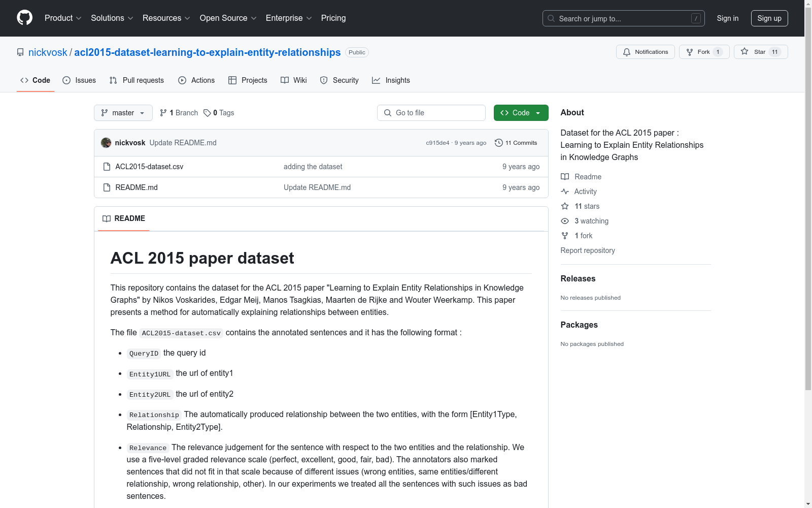Open the Actions tab
812x508 pixels.
pyautogui.click(x=196, y=80)
